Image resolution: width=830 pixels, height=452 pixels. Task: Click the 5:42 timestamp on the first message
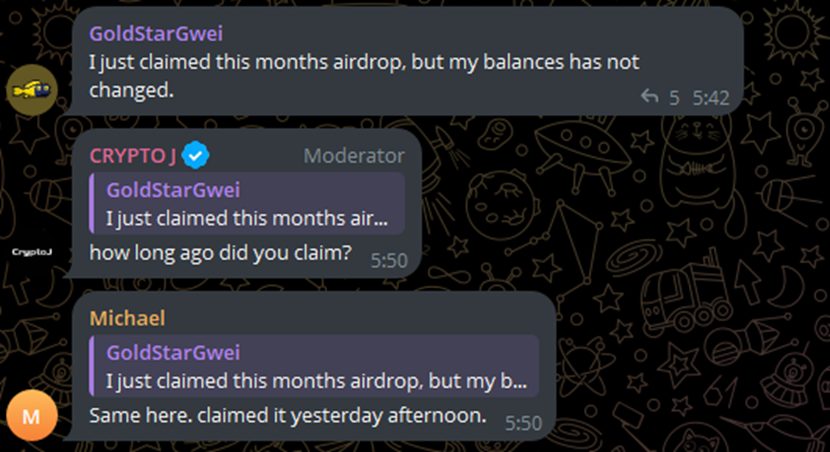711,97
